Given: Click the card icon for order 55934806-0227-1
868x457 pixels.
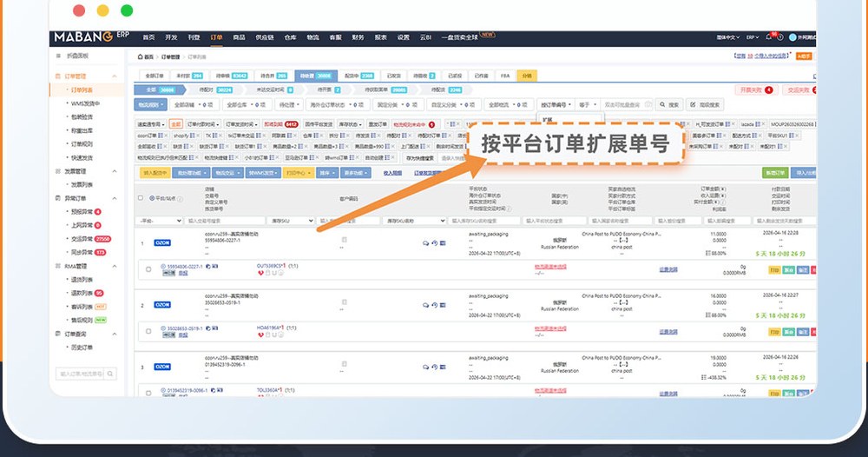Looking at the screenshot, I should (443, 243).
